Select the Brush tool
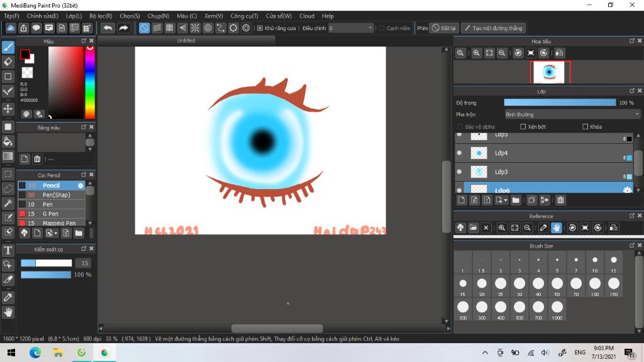Screen dimensions: 644x362 point(8,47)
